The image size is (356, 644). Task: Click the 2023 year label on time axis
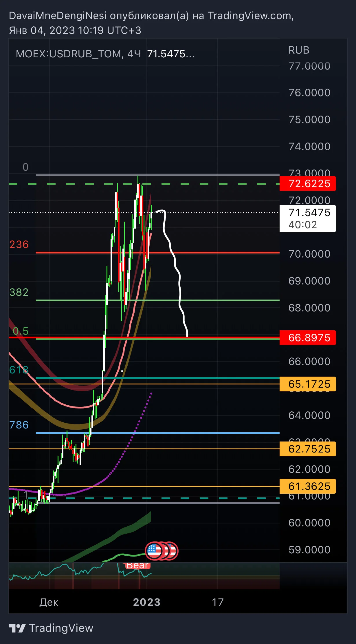click(x=147, y=602)
